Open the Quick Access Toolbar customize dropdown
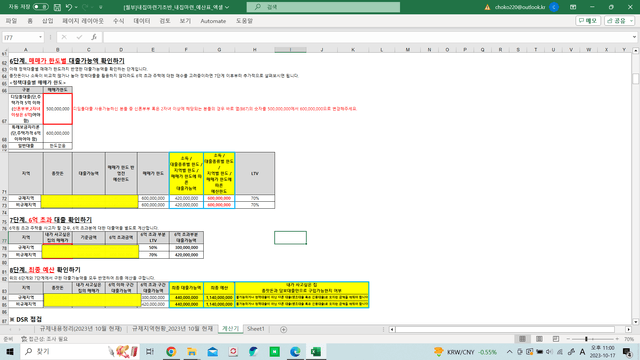Viewport: 640px width, 360px height. coord(101,7)
